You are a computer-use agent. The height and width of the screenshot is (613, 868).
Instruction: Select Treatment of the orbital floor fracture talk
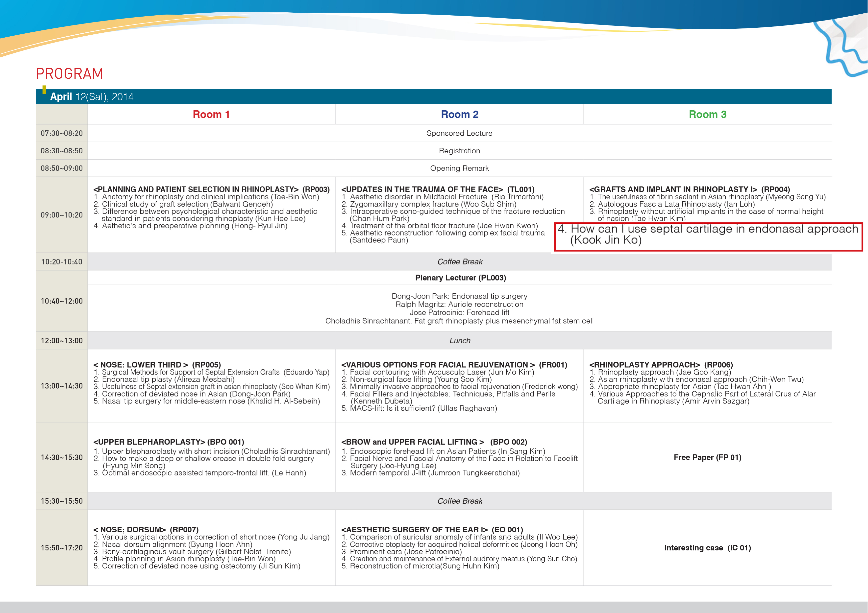pos(439,226)
